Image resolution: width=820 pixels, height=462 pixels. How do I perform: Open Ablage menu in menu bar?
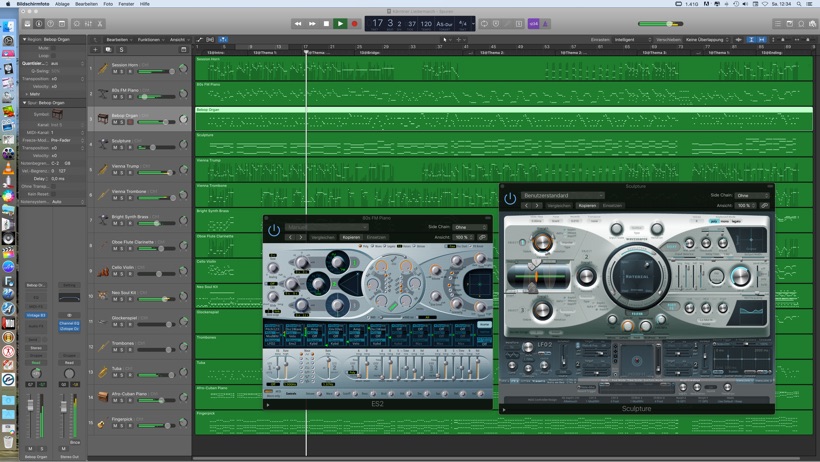62,4
